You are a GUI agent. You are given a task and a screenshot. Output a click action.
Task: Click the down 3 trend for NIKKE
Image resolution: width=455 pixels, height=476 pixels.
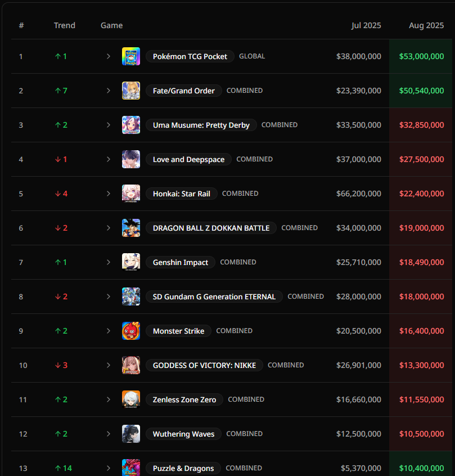pyautogui.click(x=61, y=365)
